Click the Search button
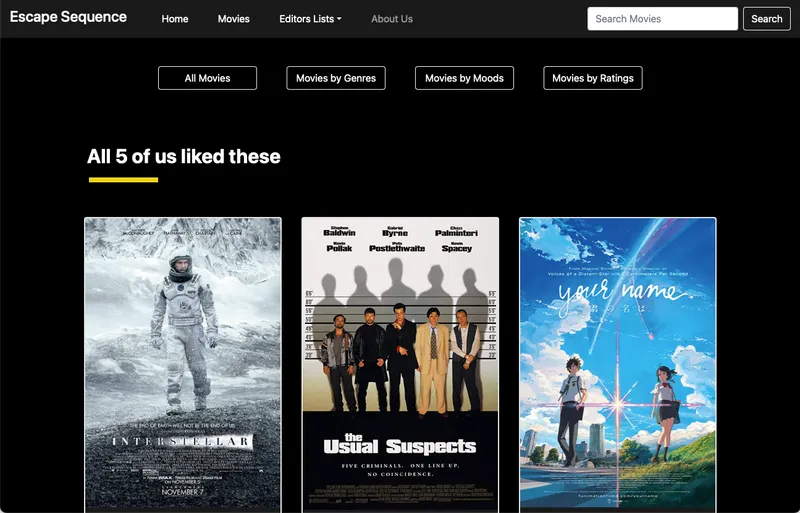Image resolution: width=800 pixels, height=513 pixels. [766, 19]
